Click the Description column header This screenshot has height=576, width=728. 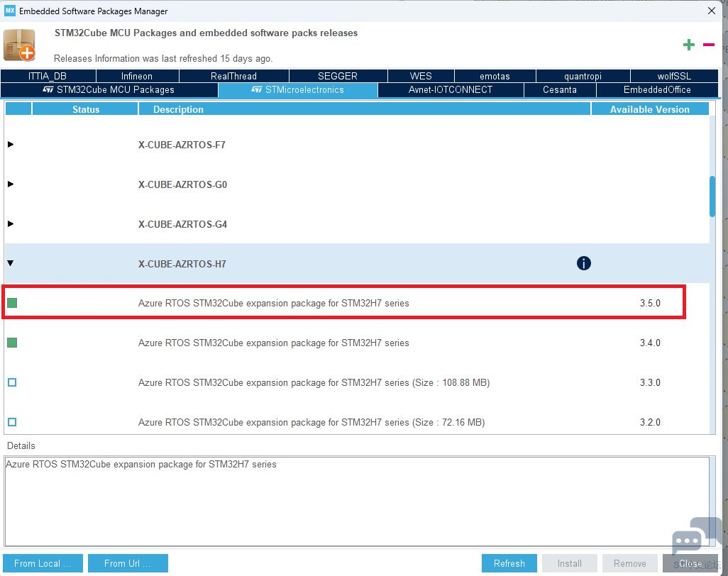pos(365,109)
